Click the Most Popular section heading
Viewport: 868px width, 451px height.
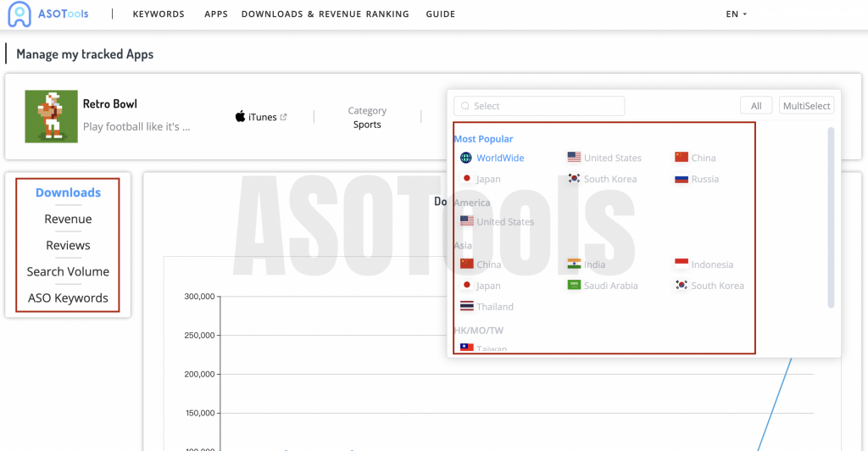tap(483, 139)
